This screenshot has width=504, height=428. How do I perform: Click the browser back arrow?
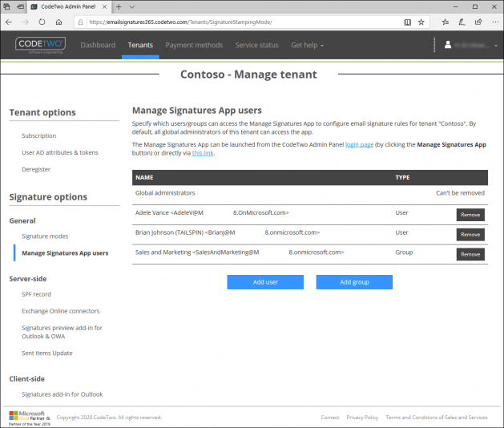point(9,22)
